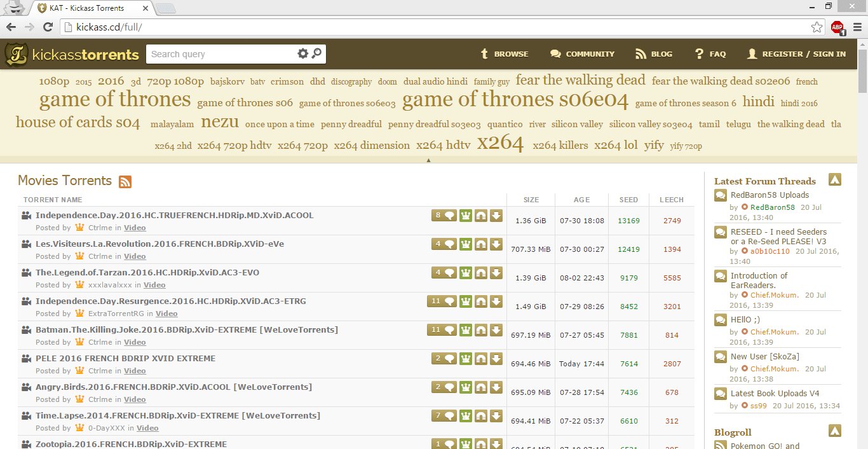Screen dimensions: 868x449
Task: Open uploader ExtraTorrentRG's profile
Action: pos(116,314)
